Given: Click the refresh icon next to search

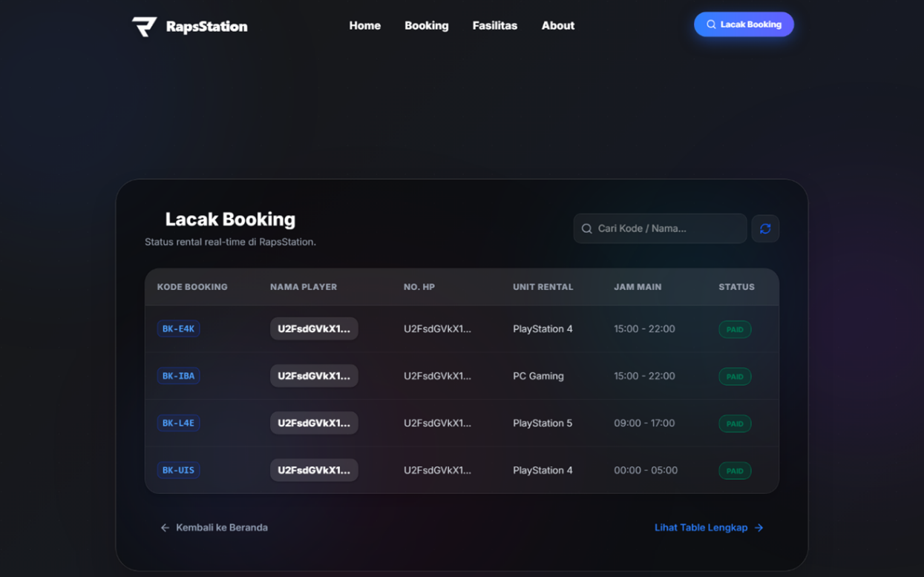Looking at the screenshot, I should coord(765,228).
